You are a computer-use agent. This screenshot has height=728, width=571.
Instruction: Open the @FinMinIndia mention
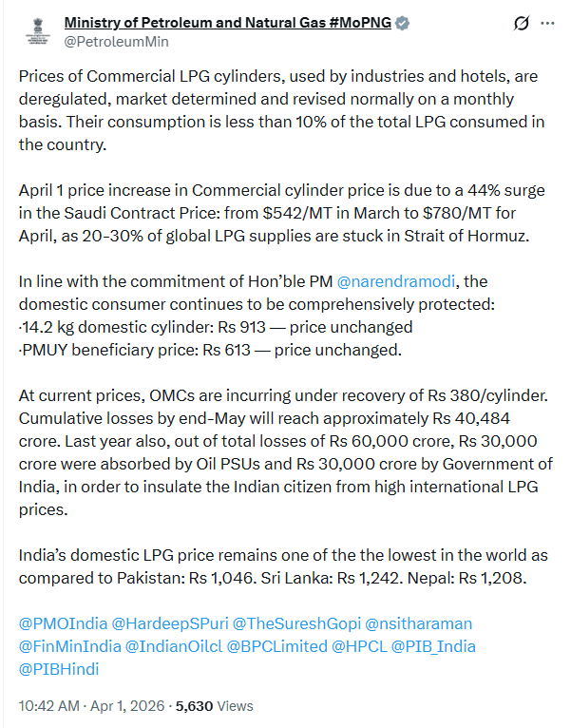tap(70, 646)
